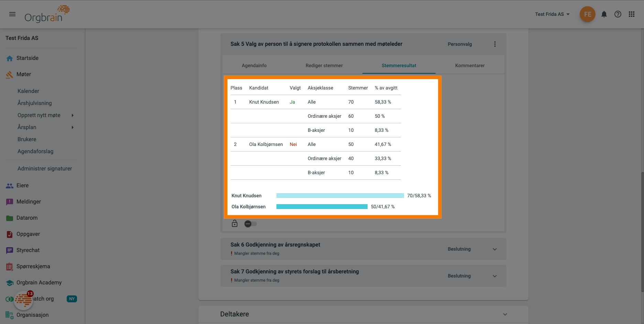Click the '41,67 %' table cell

[383, 144]
